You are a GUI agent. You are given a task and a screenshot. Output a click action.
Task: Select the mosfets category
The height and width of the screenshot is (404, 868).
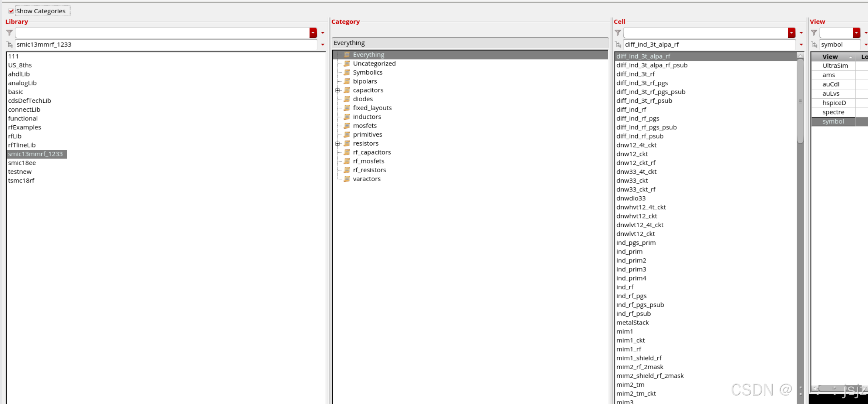pos(365,126)
